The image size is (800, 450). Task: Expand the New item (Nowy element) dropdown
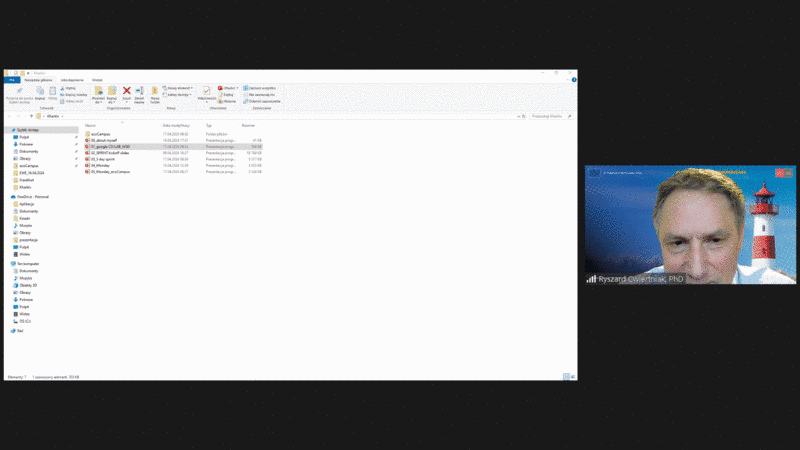pyautogui.click(x=180, y=88)
